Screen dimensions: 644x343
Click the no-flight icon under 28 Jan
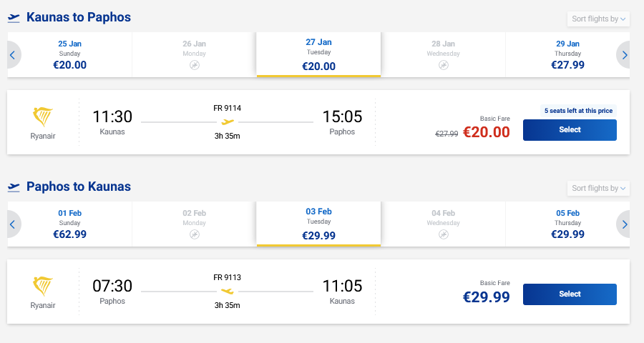[443, 65]
